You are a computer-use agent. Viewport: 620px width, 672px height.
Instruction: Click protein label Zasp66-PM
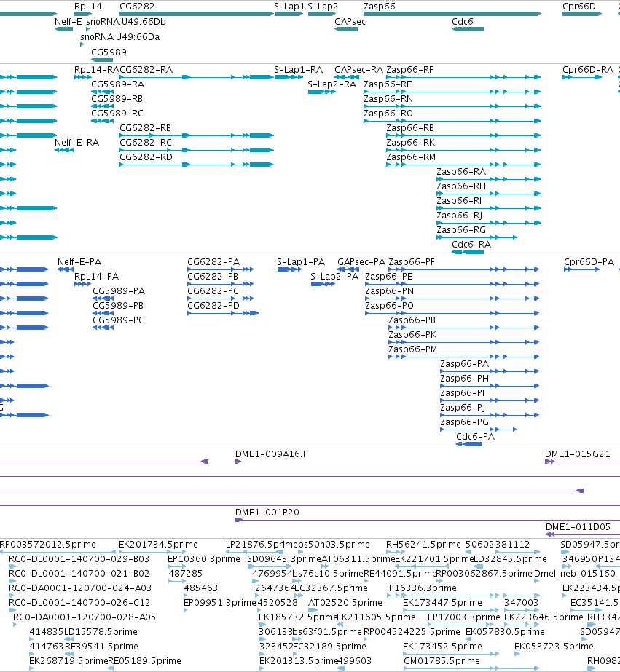point(413,349)
